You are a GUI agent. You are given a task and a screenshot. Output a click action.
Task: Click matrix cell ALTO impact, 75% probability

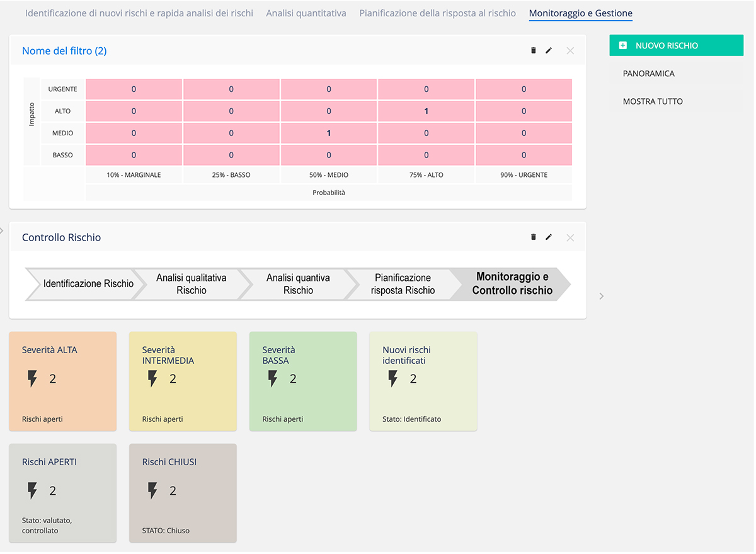coord(427,111)
